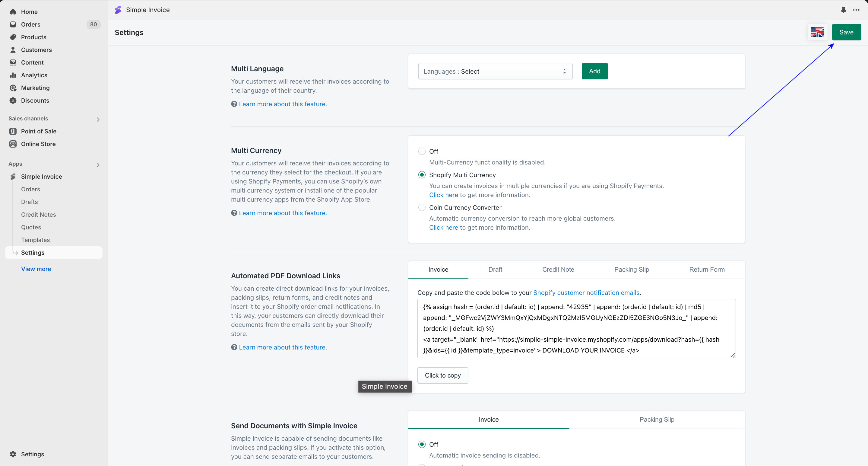Open the Languages select dropdown
The height and width of the screenshot is (466, 868).
pyautogui.click(x=495, y=72)
